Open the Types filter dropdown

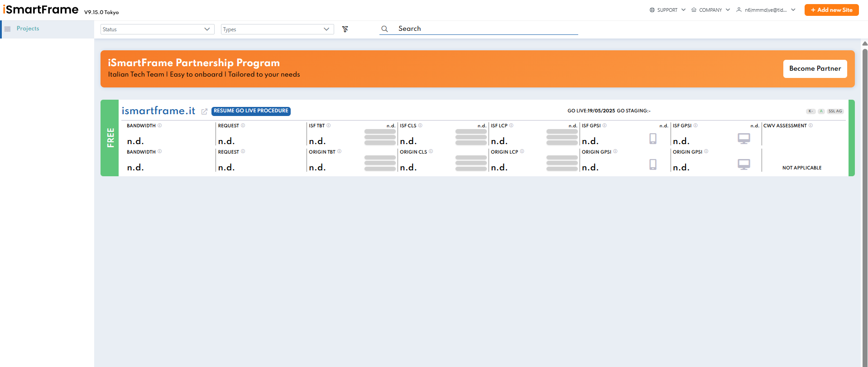click(277, 29)
